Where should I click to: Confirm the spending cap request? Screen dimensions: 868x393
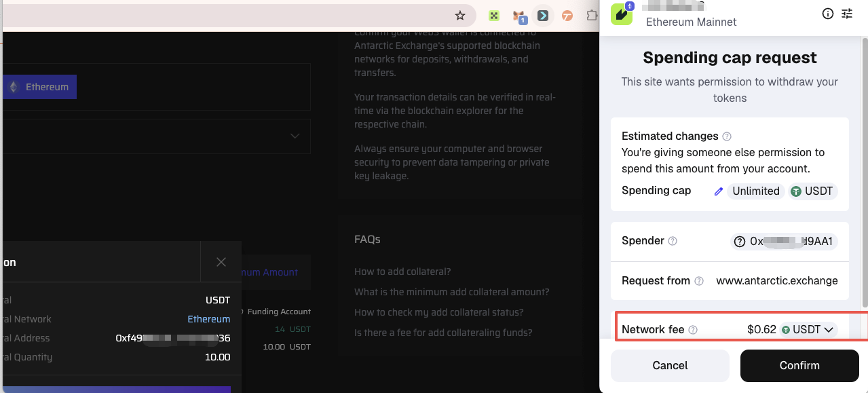pyautogui.click(x=799, y=365)
